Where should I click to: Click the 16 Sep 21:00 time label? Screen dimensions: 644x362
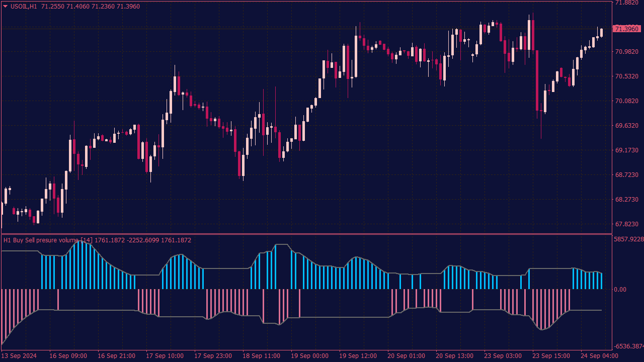tap(116, 356)
